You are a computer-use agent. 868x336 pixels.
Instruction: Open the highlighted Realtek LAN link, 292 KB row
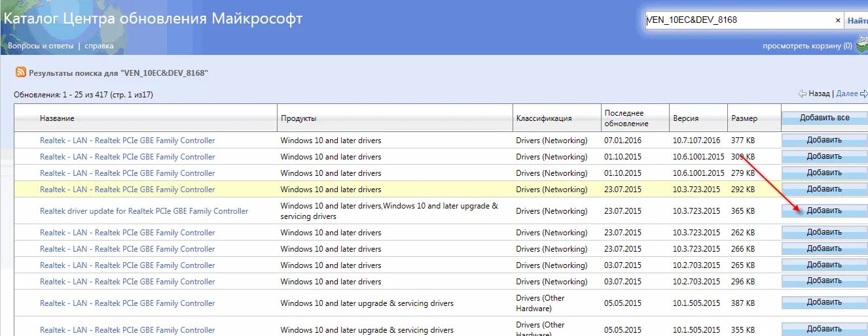(127, 190)
